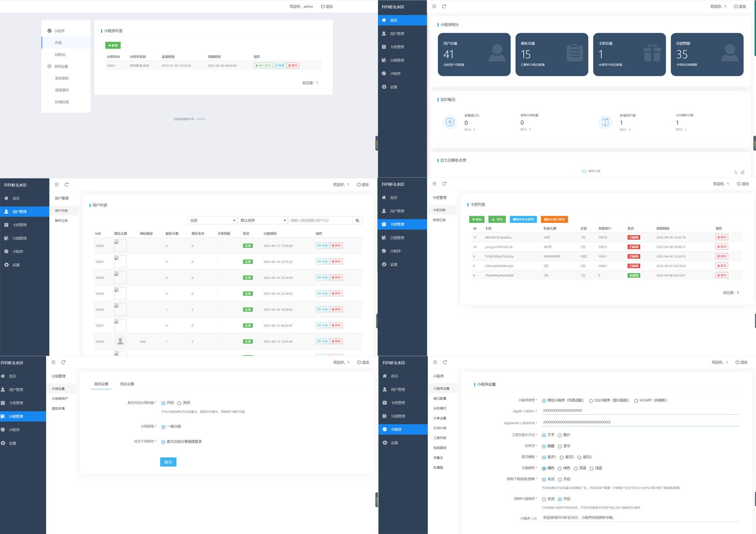Open 回收站 in the left menu

click(x=60, y=54)
